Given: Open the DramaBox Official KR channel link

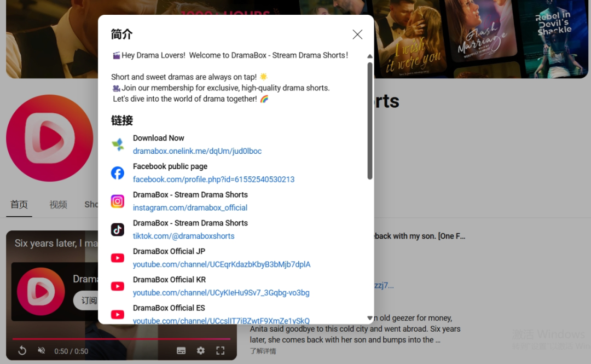Looking at the screenshot, I should [221, 292].
